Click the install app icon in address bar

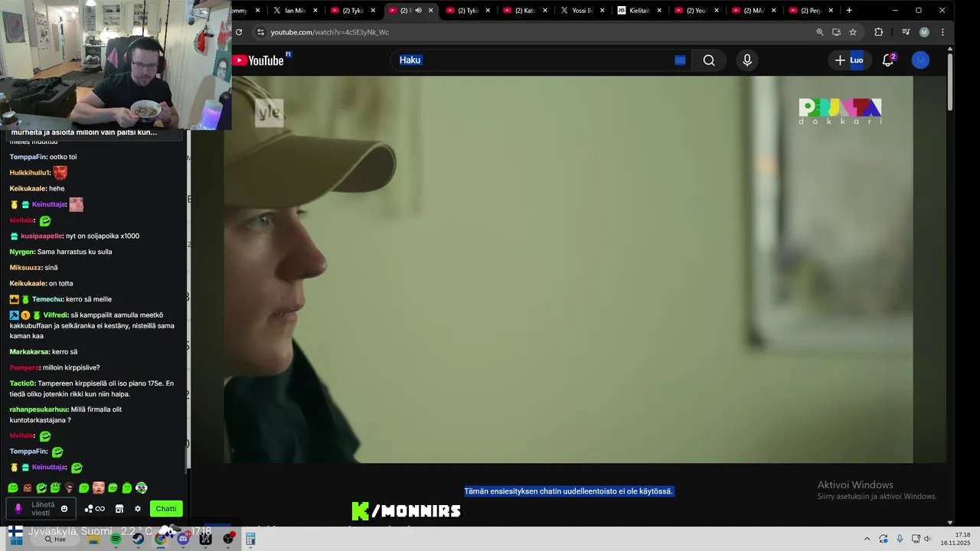pyautogui.click(x=836, y=32)
